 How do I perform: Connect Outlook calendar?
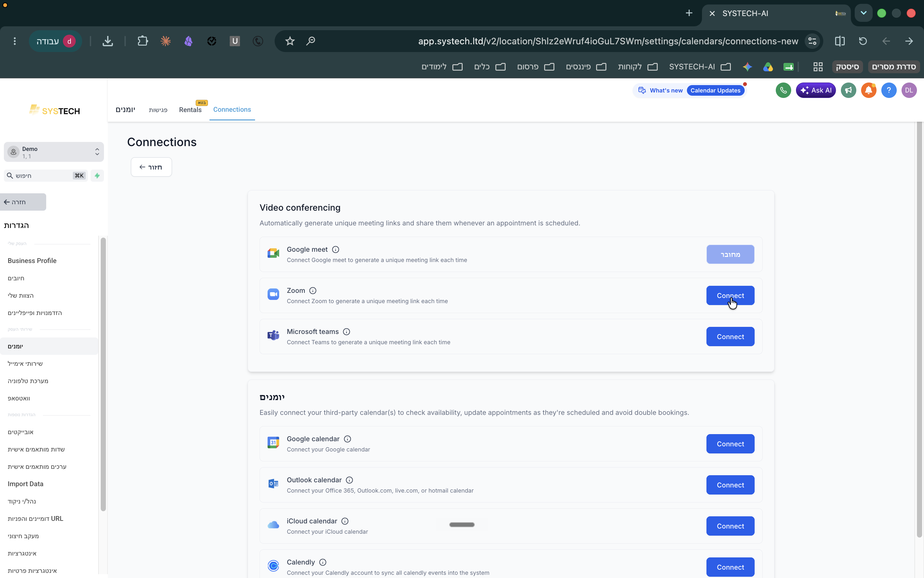coord(730,485)
